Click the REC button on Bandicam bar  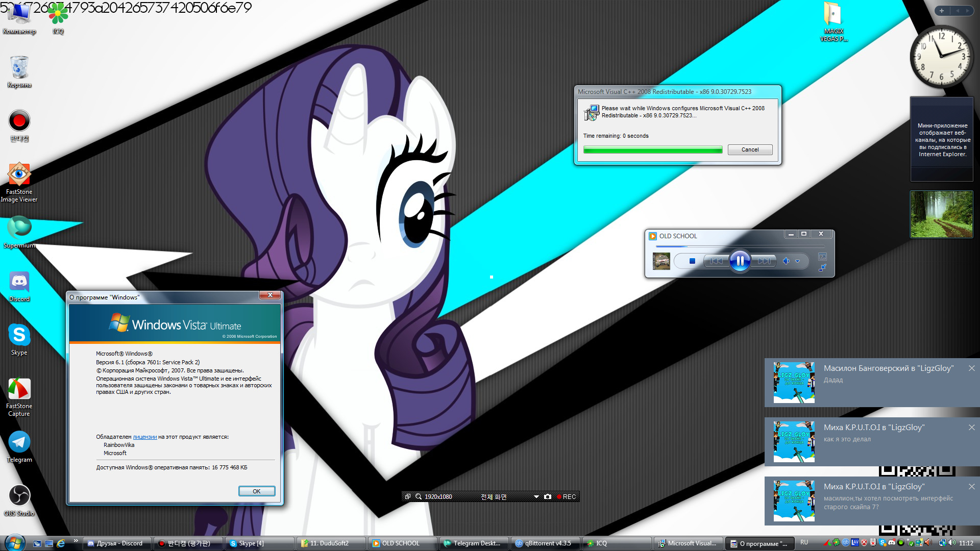[567, 497]
